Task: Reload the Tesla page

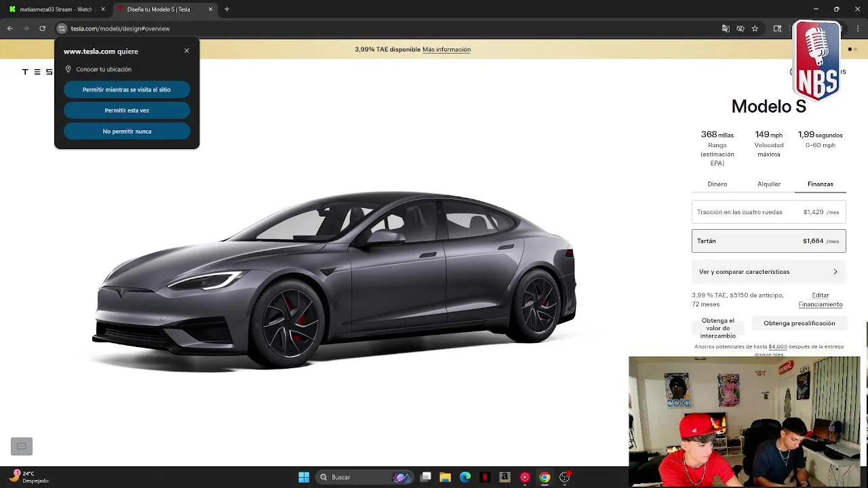Action: [x=42, y=28]
